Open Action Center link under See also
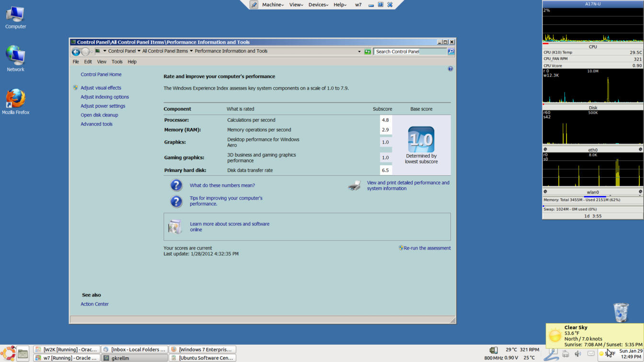The height and width of the screenshot is (362, 644). click(x=95, y=304)
